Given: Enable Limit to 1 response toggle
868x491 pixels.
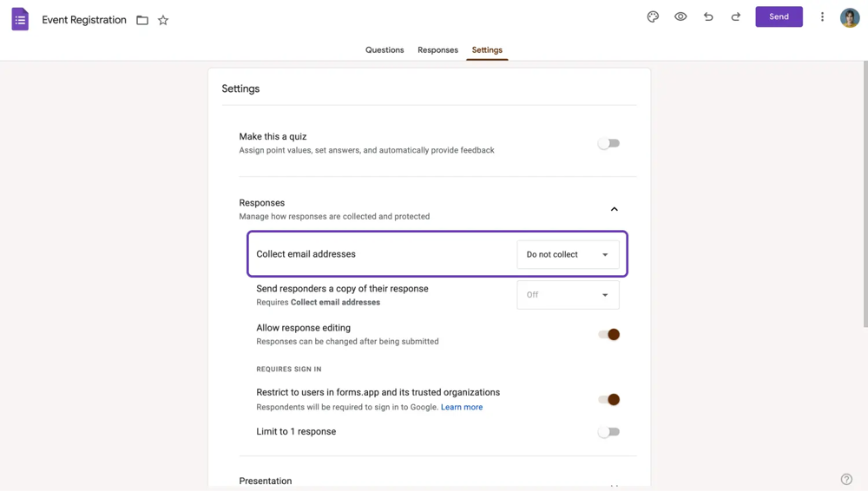Looking at the screenshot, I should coord(608,431).
